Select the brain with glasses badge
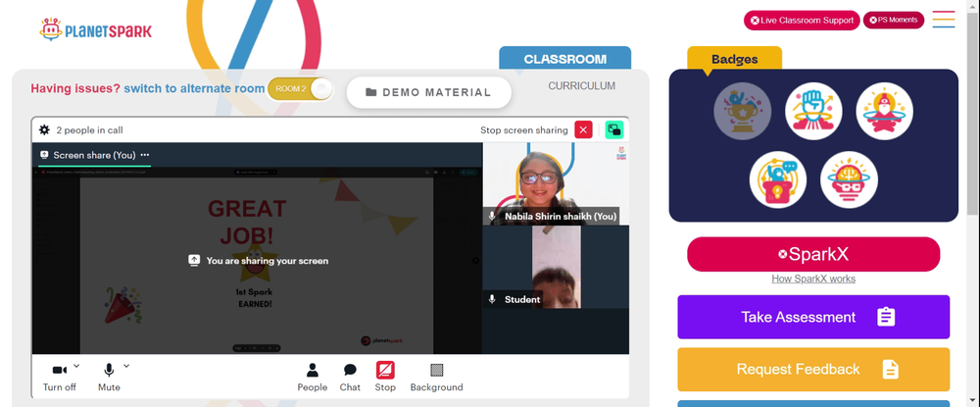The width and height of the screenshot is (980, 407). click(x=850, y=180)
